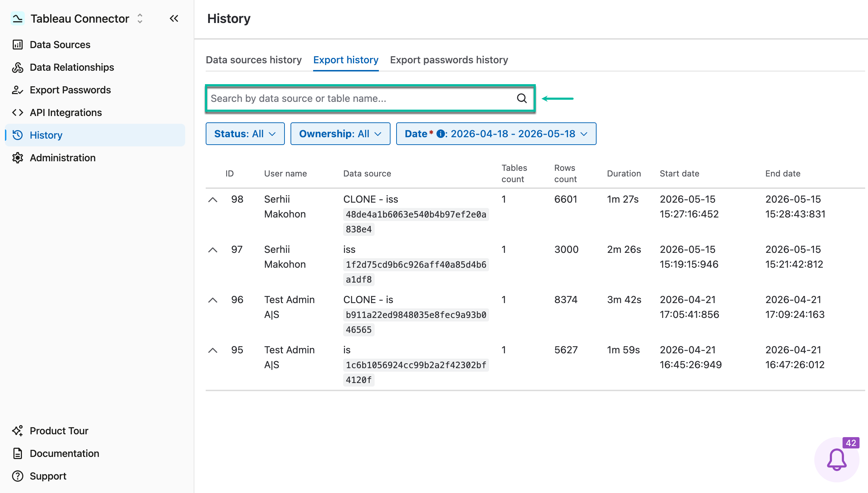
Task: Click the Data Relationships icon
Action: tap(18, 67)
